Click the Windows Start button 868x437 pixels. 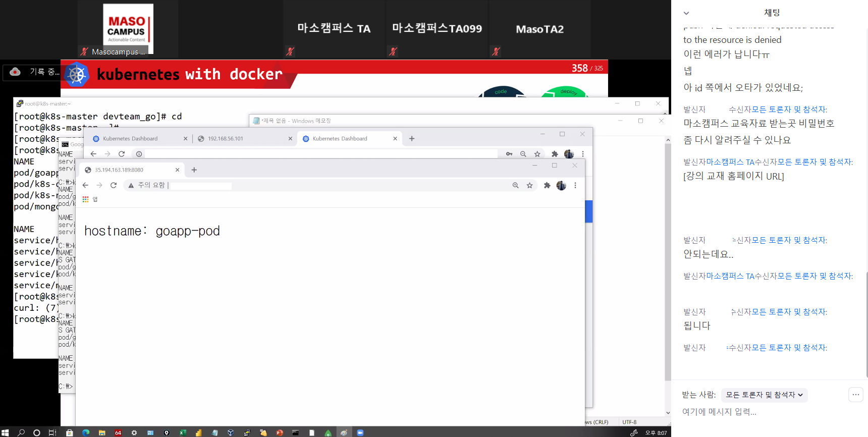pyautogui.click(x=5, y=432)
